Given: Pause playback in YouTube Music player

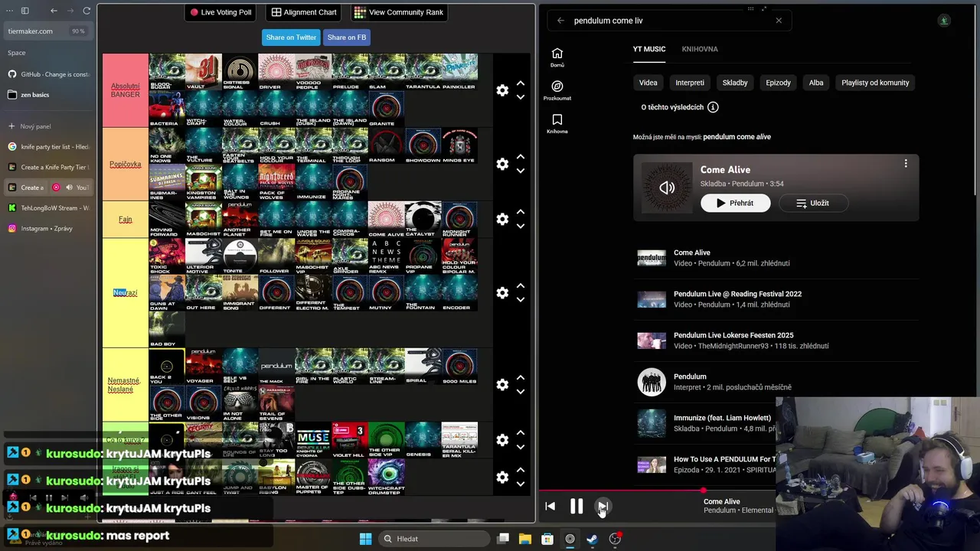Looking at the screenshot, I should (577, 506).
